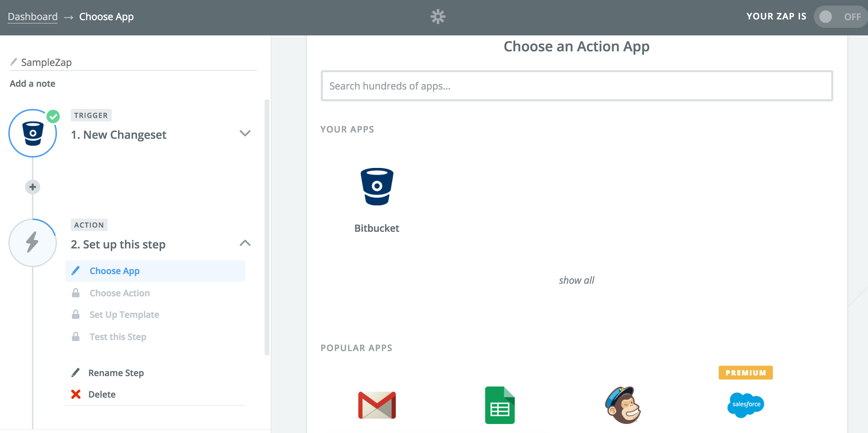
Task: Click the lock icon beside Choose Action
Action: click(76, 293)
